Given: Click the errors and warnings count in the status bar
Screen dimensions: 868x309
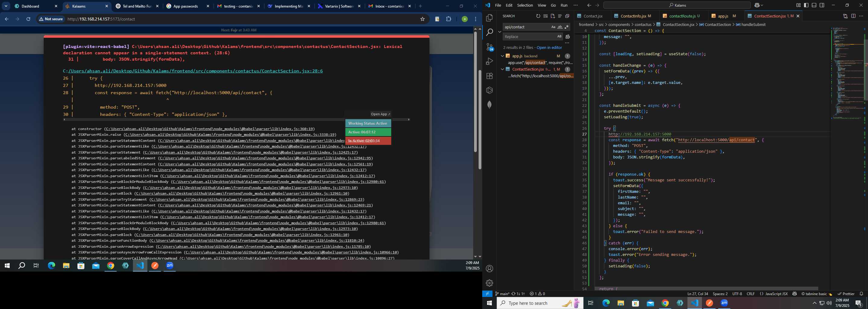Looking at the screenshot, I should point(537,294).
